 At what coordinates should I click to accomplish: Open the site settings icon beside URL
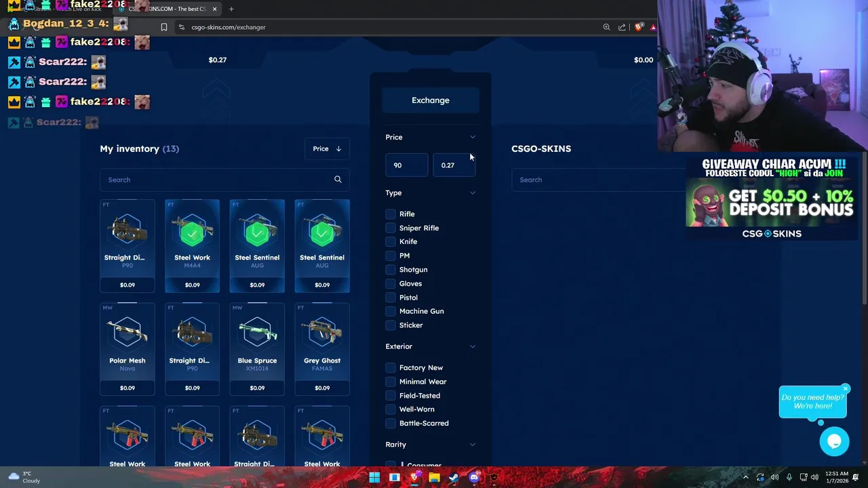(181, 27)
